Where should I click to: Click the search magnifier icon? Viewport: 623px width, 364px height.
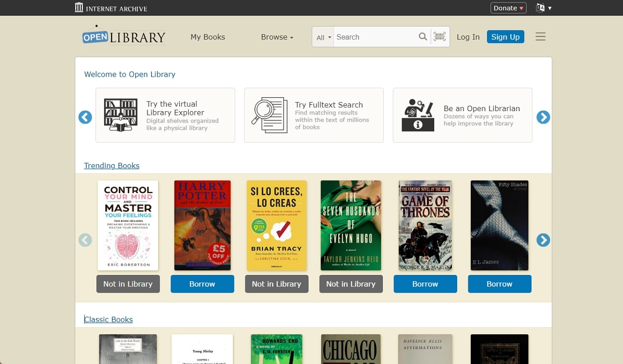pos(423,37)
